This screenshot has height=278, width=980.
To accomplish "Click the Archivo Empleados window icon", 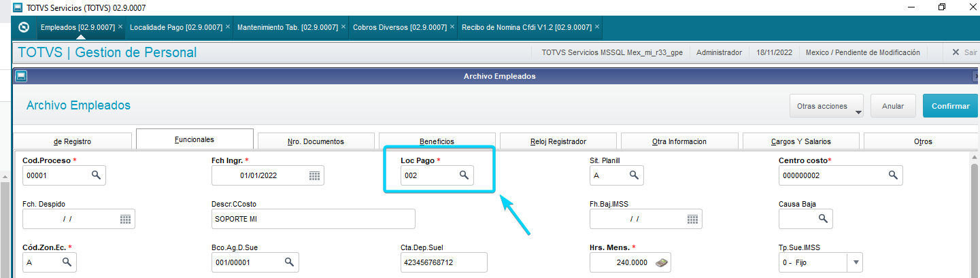I will pyautogui.click(x=20, y=76).
